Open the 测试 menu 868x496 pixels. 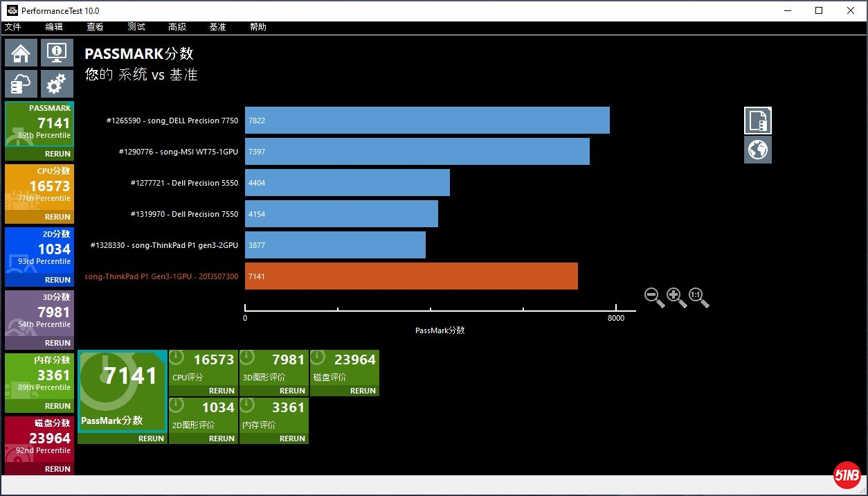136,27
